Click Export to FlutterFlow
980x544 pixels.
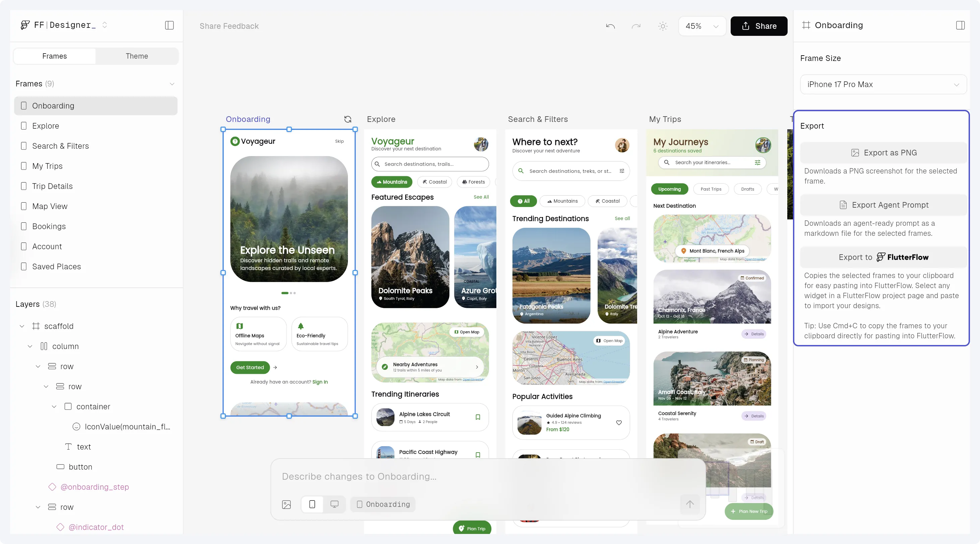coord(883,257)
